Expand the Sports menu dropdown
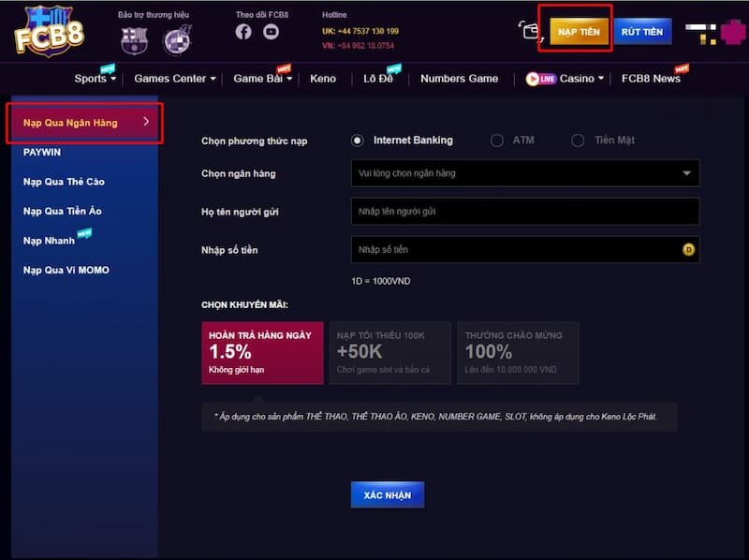This screenshot has width=749, height=560. tap(94, 79)
